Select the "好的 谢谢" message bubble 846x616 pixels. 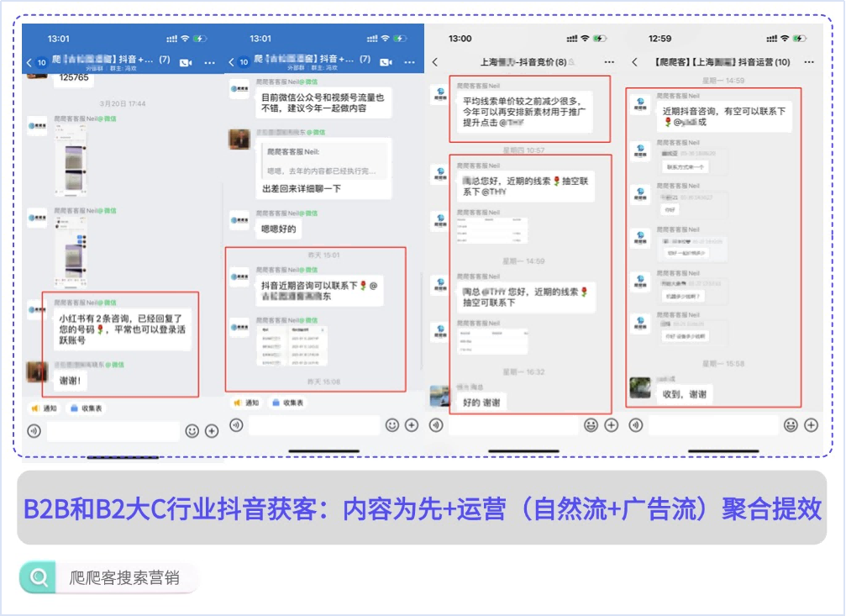481,403
